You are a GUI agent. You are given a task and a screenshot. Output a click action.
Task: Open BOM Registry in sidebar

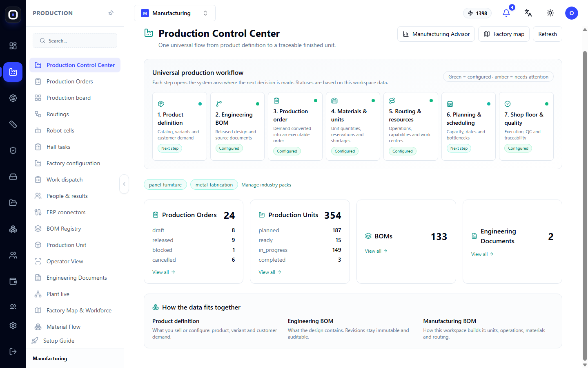click(75, 229)
